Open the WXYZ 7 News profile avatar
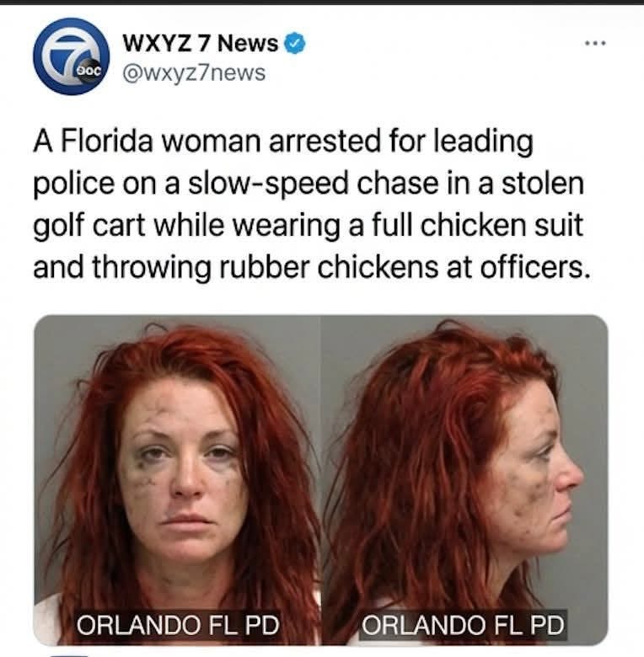The height and width of the screenshot is (657, 644). [x=72, y=56]
